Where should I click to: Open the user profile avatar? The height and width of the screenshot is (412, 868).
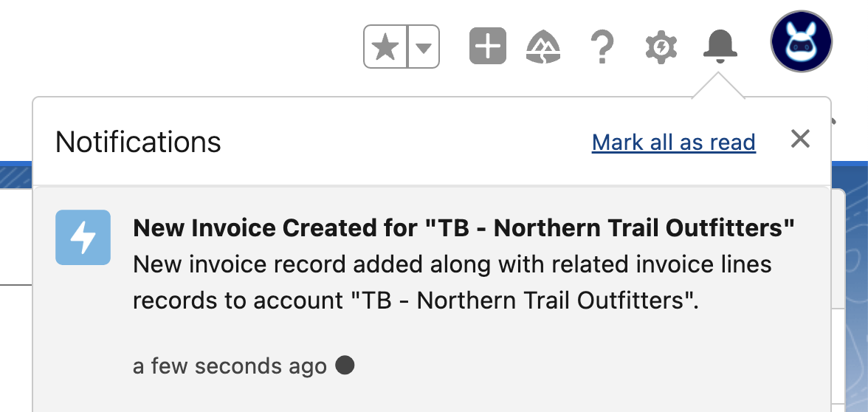coord(801,41)
